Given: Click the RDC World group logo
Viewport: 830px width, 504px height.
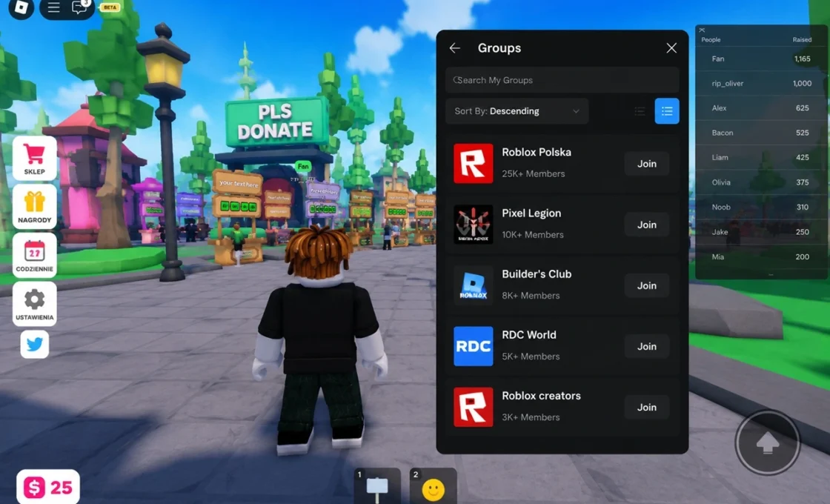Looking at the screenshot, I should click(474, 346).
